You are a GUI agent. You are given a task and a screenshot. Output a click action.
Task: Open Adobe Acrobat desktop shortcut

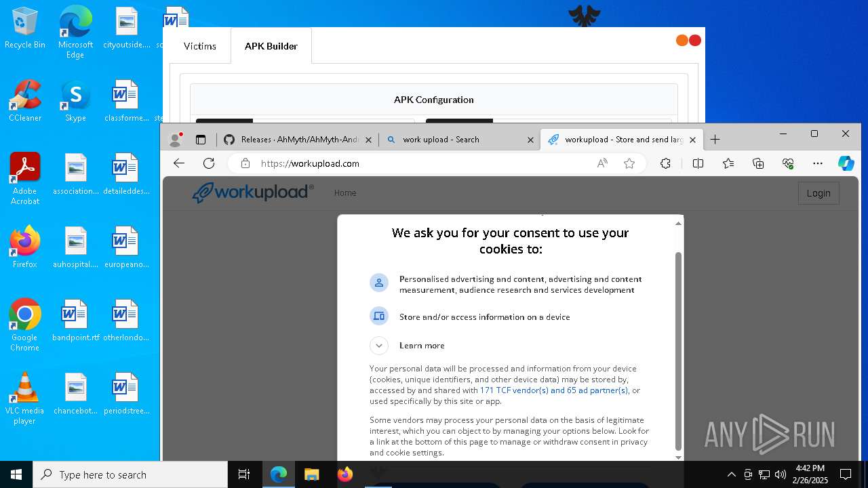[25, 179]
